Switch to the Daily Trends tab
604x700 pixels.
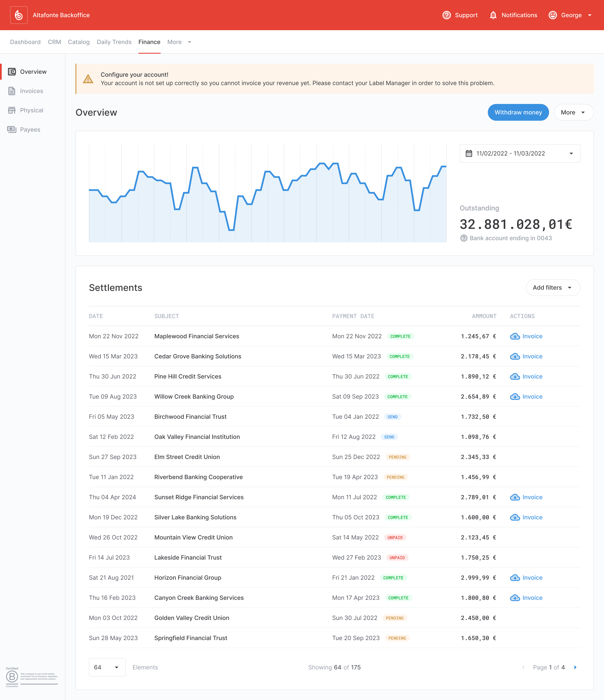114,42
